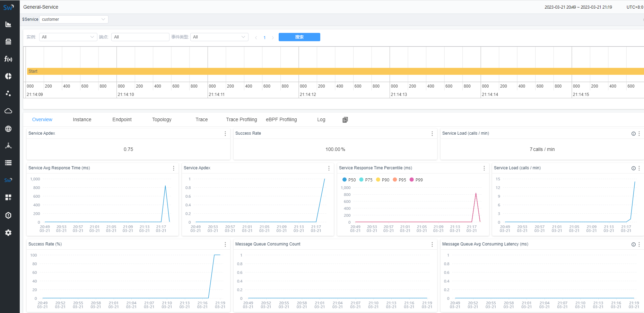Click the 端点 endpoint input field

coord(140,37)
